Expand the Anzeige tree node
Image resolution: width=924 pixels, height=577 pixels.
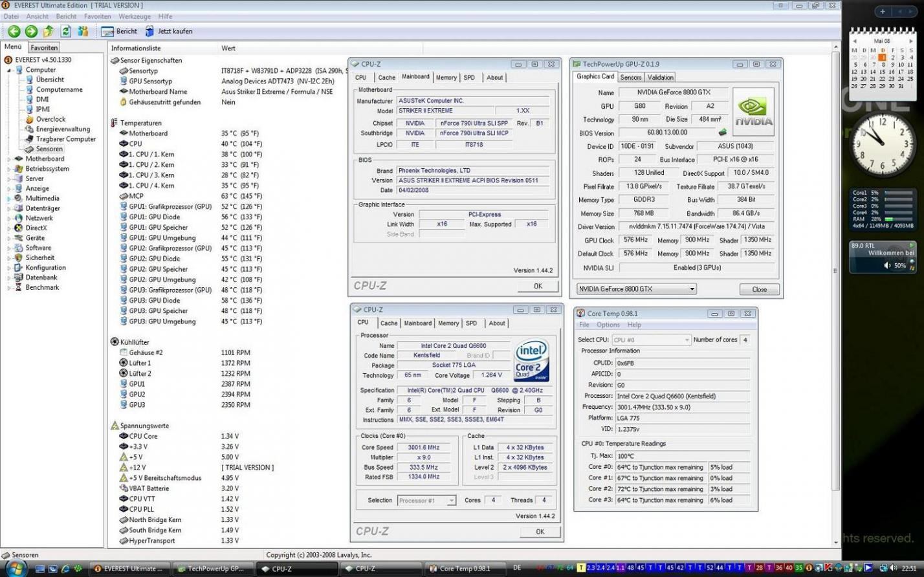click(9, 188)
